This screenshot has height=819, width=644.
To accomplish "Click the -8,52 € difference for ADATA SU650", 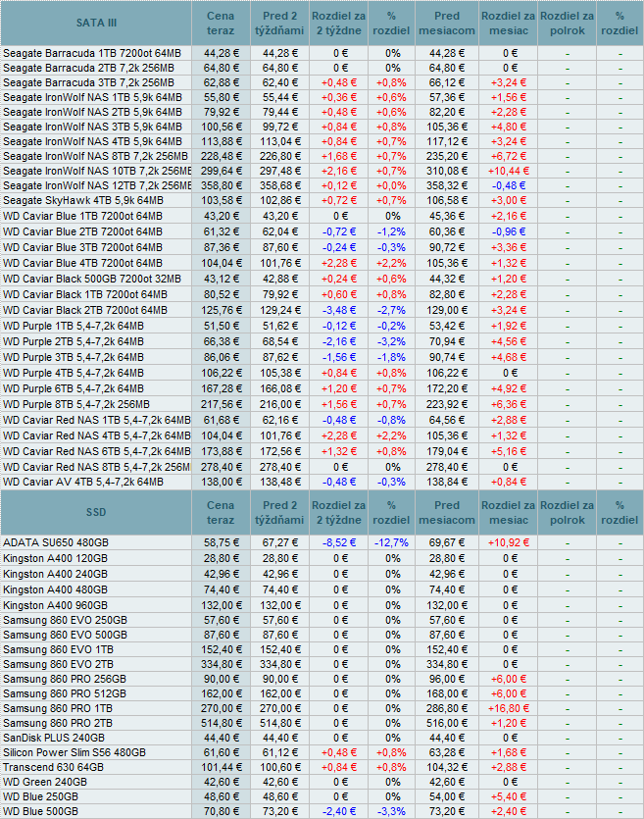I will (x=339, y=542).
